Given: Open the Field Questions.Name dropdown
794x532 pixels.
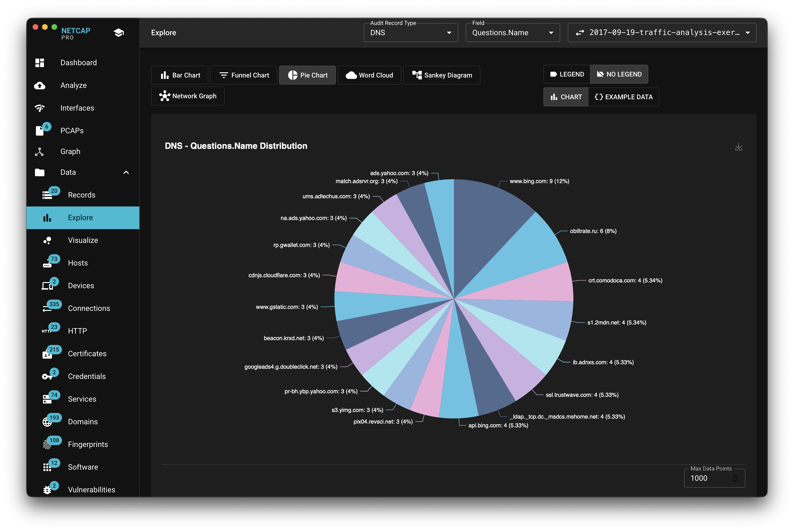Looking at the screenshot, I should click(512, 33).
